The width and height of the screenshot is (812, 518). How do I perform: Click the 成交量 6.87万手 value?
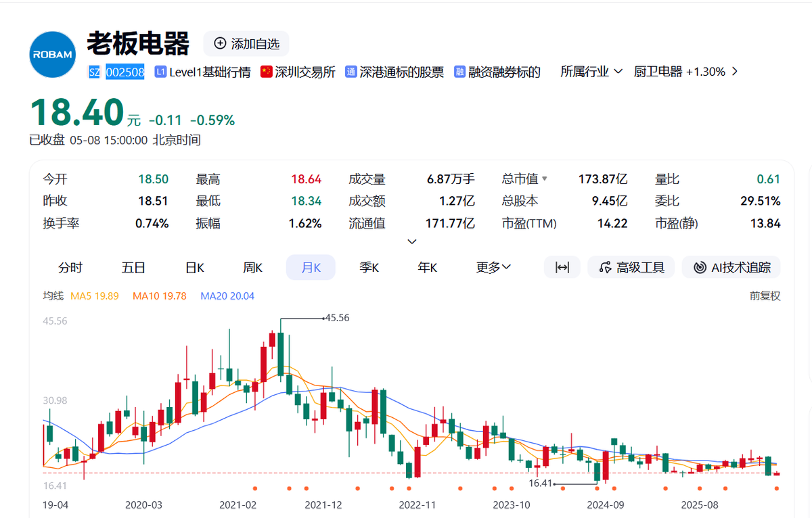coord(451,179)
